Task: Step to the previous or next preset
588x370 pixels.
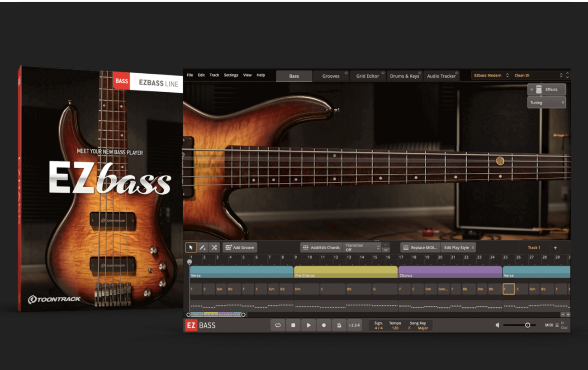Action: pyautogui.click(x=568, y=76)
